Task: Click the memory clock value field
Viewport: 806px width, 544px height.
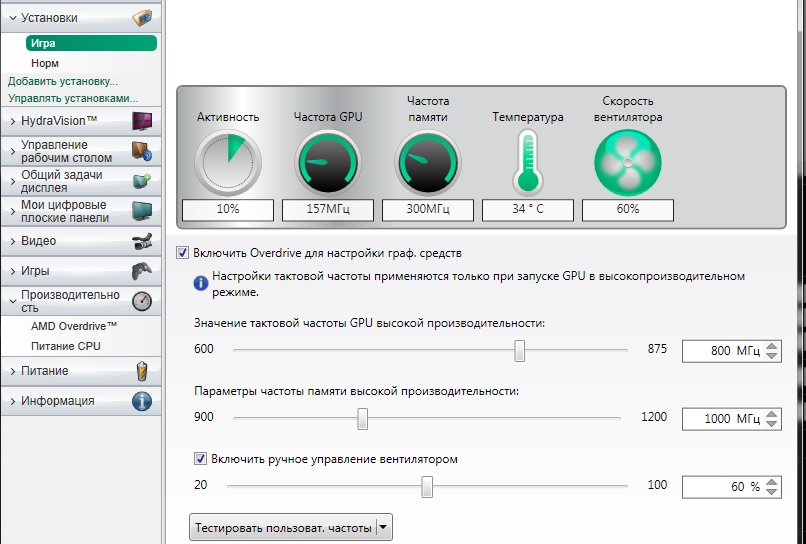Action: (x=722, y=418)
